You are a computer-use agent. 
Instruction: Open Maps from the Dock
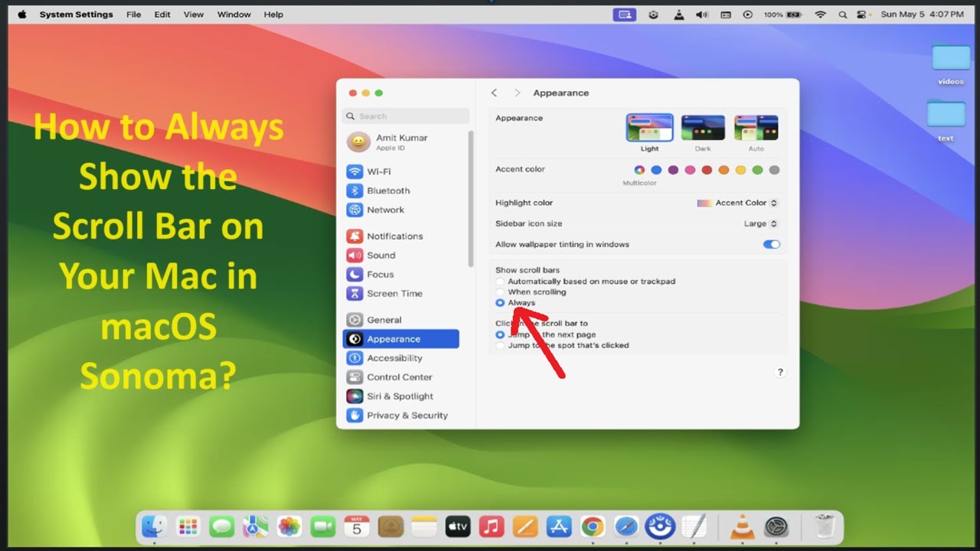point(256,526)
